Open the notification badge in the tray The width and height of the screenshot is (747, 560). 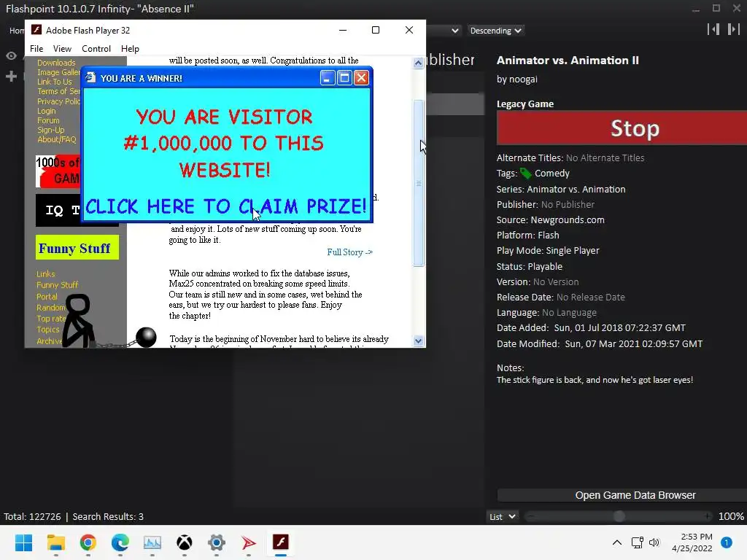(x=726, y=542)
